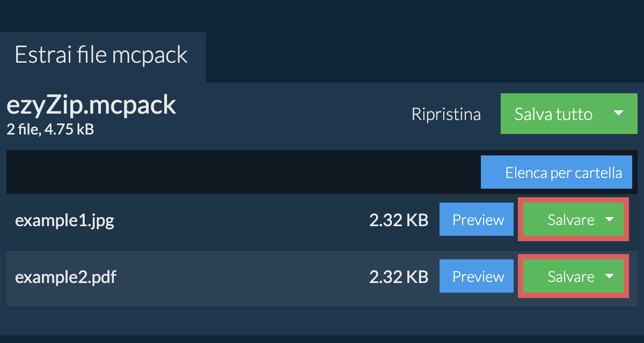Screen dimensions: 644x343
Task: Open the Salva tutto dropdown arrow
Action: pyautogui.click(x=618, y=114)
